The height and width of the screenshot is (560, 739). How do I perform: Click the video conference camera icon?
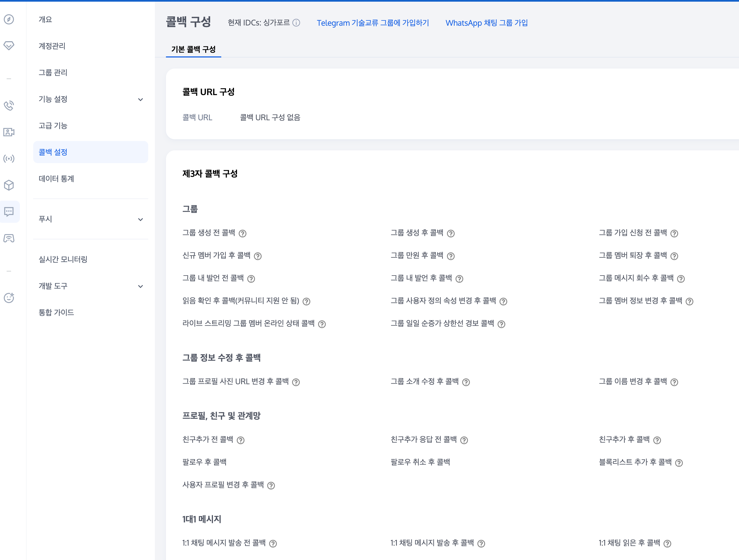point(9,132)
